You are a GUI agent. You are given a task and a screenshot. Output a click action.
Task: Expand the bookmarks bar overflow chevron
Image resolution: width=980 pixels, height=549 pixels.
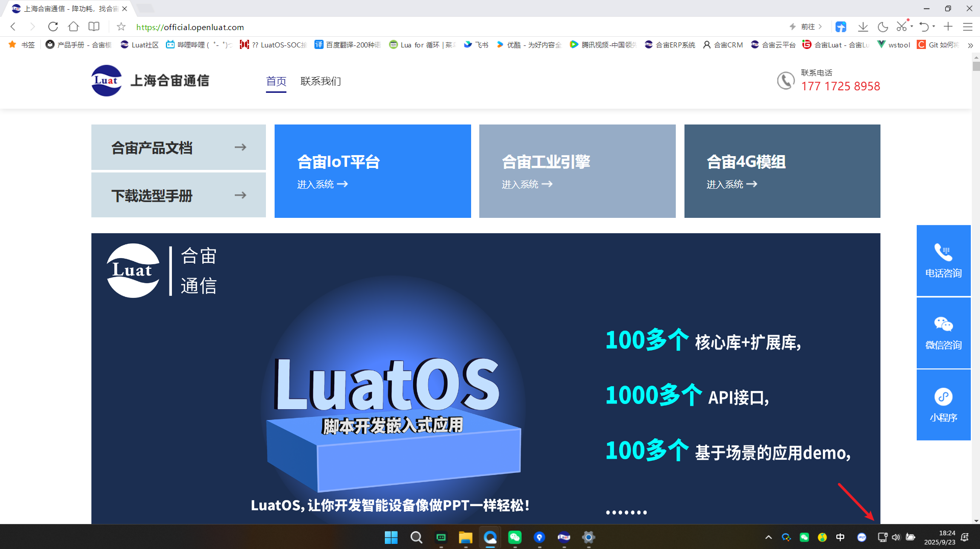pyautogui.click(x=970, y=45)
